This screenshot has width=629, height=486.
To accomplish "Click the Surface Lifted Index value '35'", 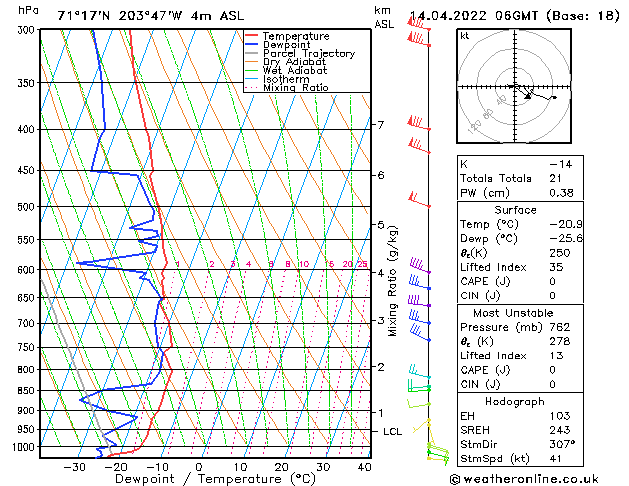I will 556,267.
